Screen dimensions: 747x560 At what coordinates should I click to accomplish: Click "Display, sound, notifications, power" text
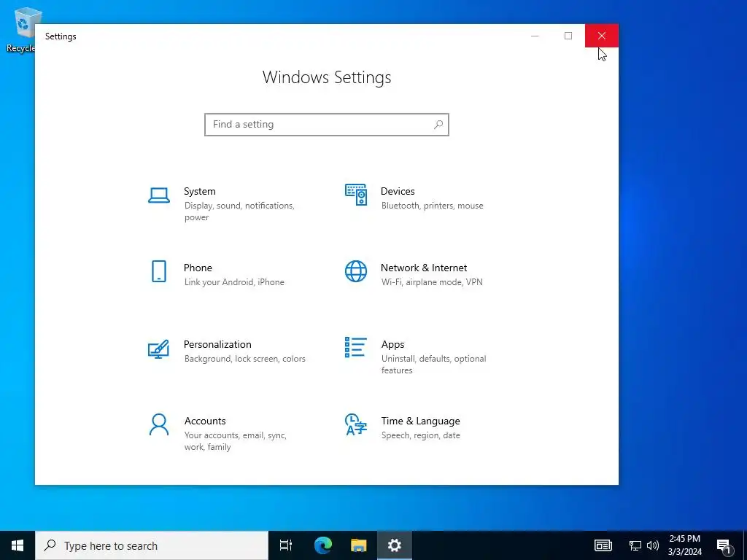point(239,211)
